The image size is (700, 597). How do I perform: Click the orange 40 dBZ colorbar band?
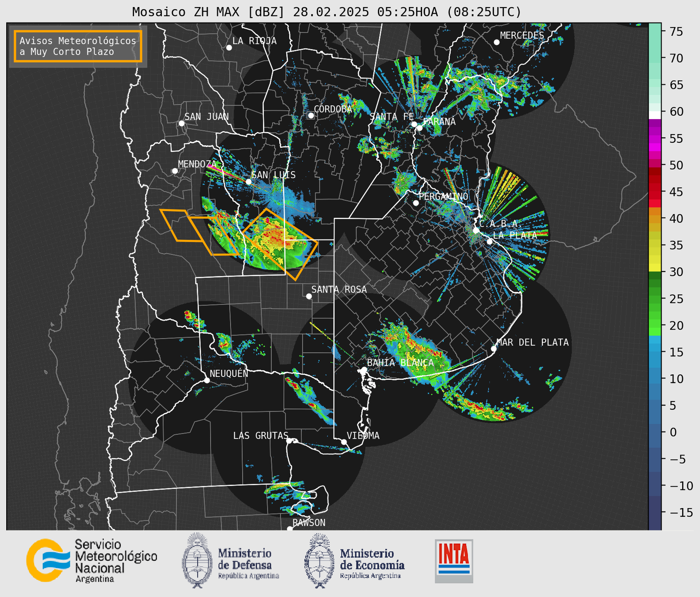point(655,219)
